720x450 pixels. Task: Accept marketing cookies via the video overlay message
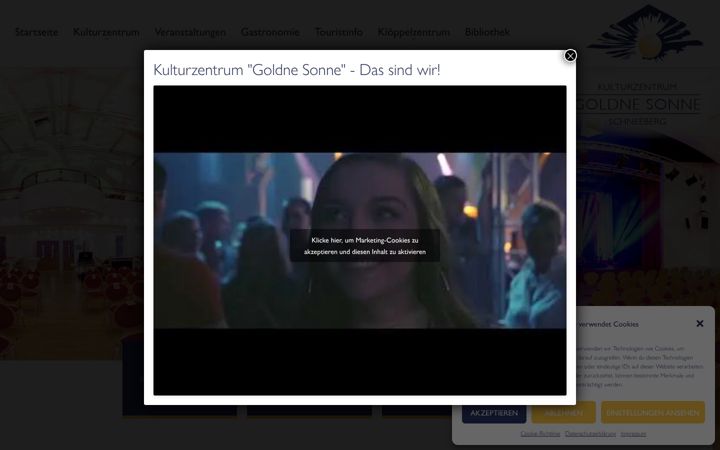point(365,246)
